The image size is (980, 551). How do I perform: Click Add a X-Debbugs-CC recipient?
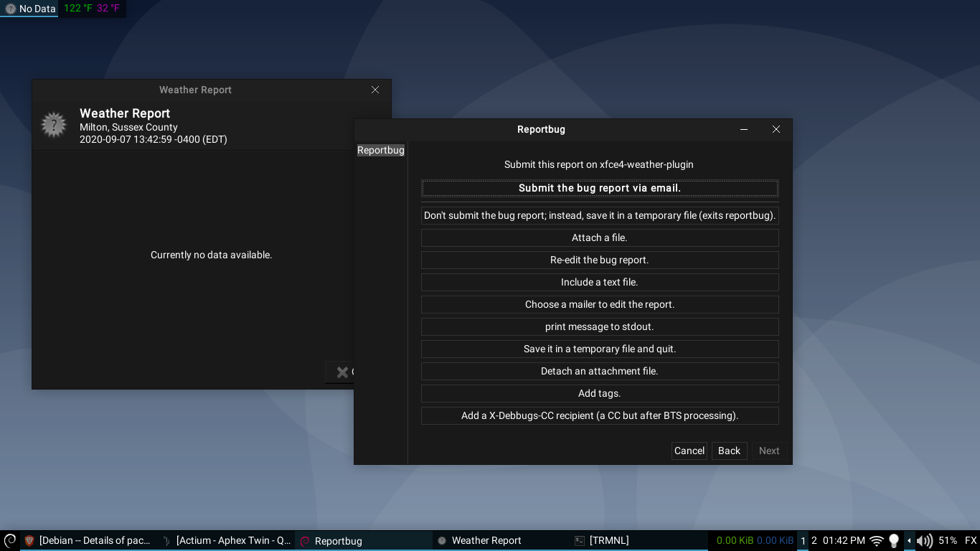coord(600,415)
